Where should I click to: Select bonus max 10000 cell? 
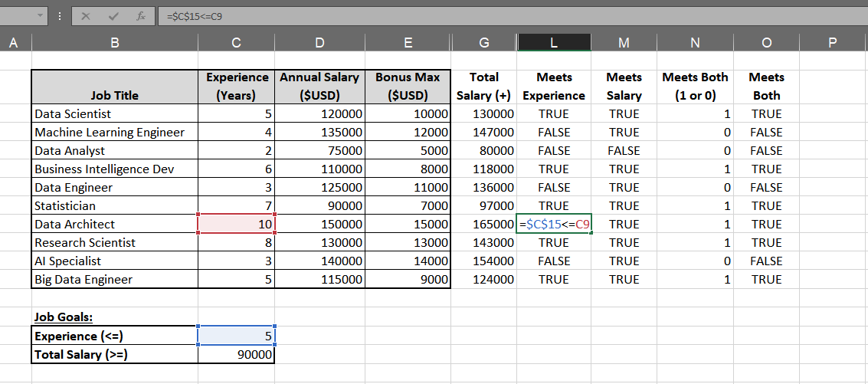coord(408,113)
